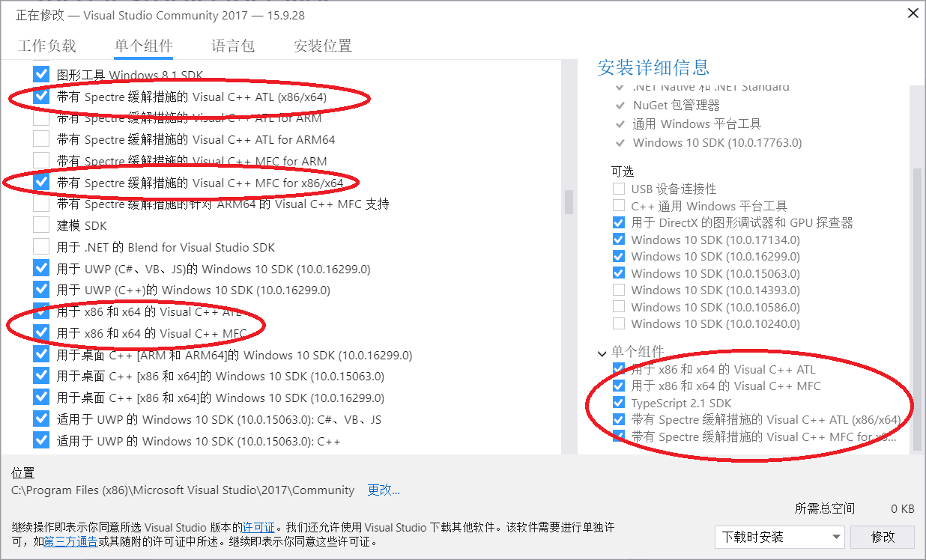Uncheck optional Windows 10 SDK (10.0.17134.0)

pos(619,240)
